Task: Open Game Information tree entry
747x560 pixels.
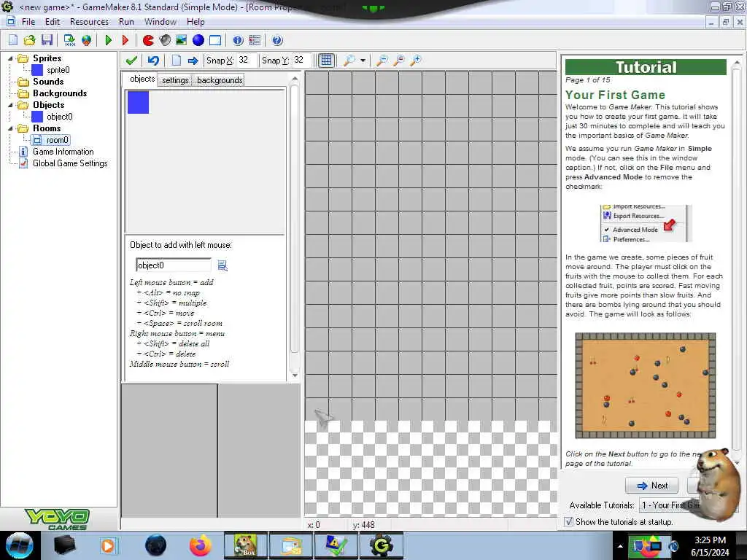Action: [x=63, y=152]
